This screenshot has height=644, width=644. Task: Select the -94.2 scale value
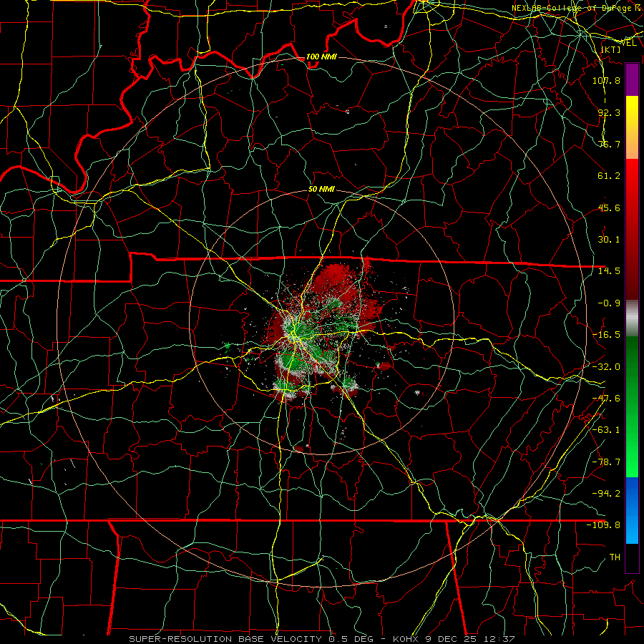606,494
